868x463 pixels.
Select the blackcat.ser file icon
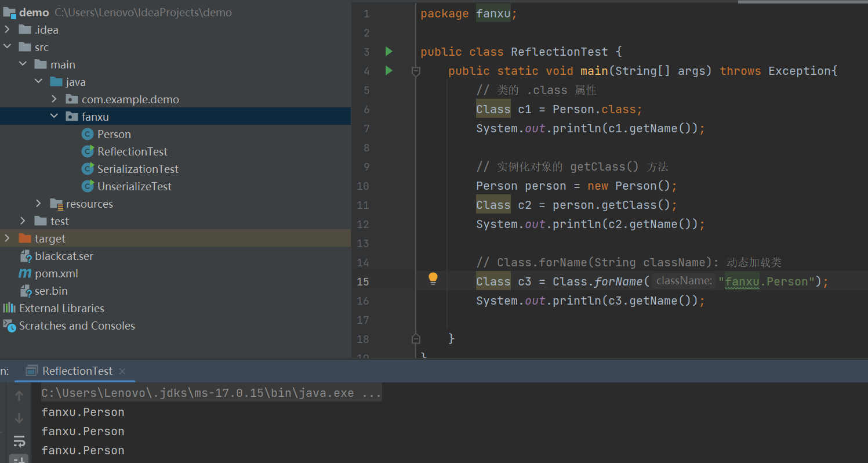[25, 256]
